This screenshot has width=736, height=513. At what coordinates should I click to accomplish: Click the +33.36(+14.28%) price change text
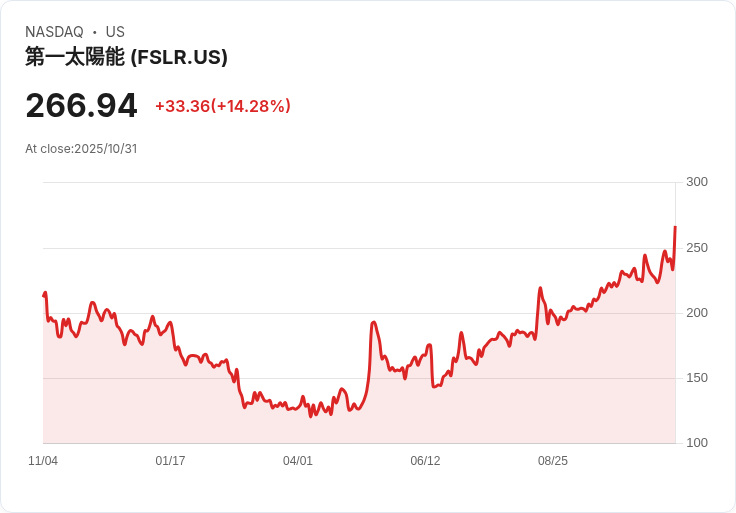click(222, 106)
